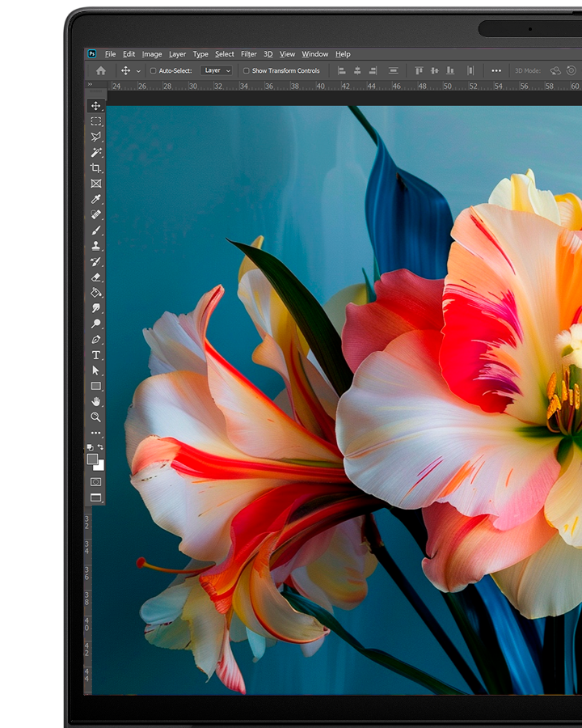Select the Rectangle shape tool
Image resolution: width=582 pixels, height=728 pixels.
[x=96, y=386]
